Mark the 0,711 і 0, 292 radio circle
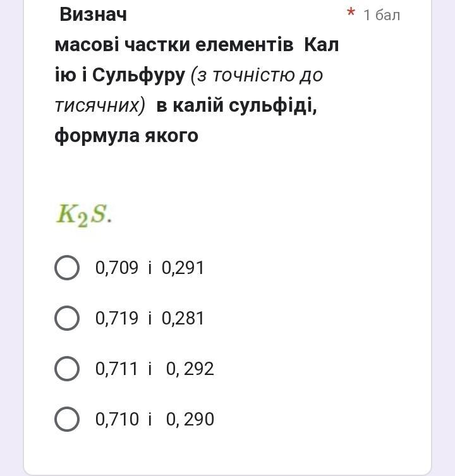 pos(67,369)
